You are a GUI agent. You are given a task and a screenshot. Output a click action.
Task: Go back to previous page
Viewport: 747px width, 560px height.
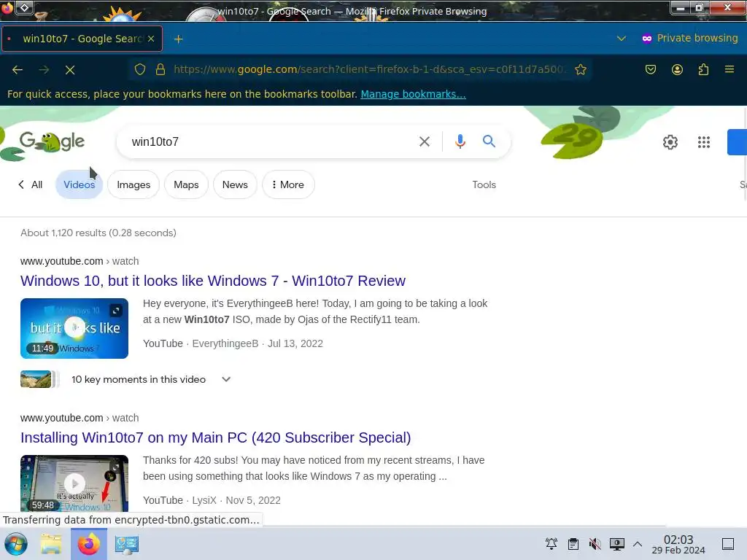click(18, 70)
